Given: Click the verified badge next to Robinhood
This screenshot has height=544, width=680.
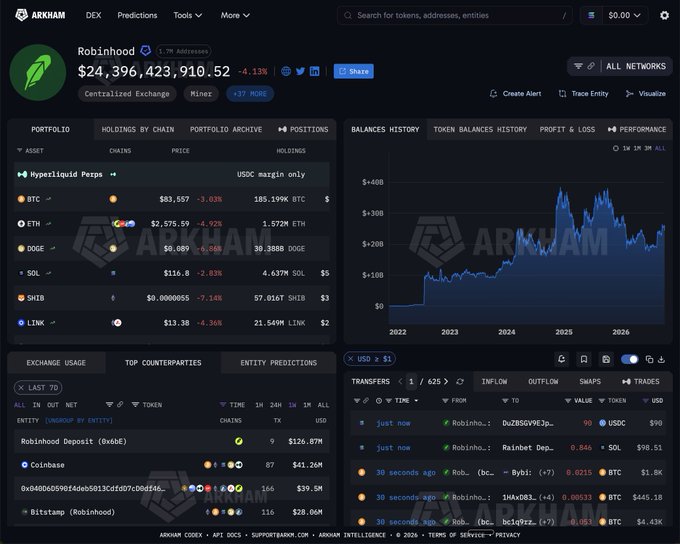Looking at the screenshot, I should click(x=145, y=51).
